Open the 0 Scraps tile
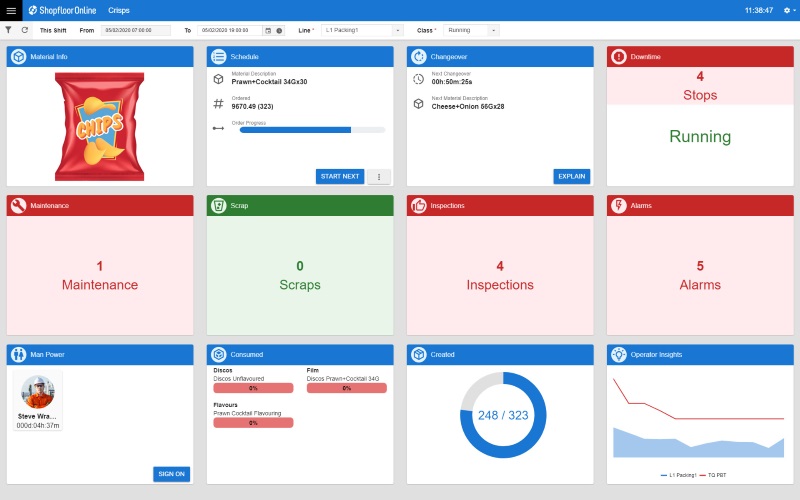800x500 pixels. tap(300, 276)
